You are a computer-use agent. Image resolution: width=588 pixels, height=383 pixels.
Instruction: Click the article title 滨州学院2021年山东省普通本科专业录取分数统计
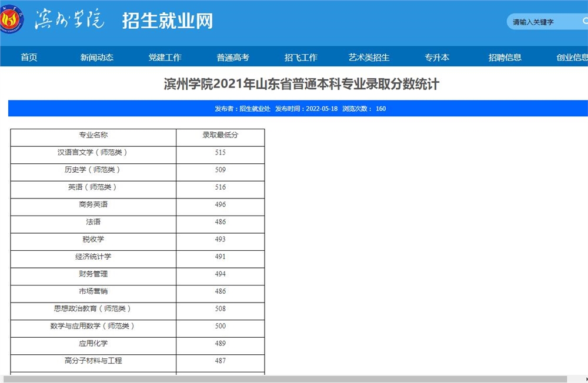301,84
